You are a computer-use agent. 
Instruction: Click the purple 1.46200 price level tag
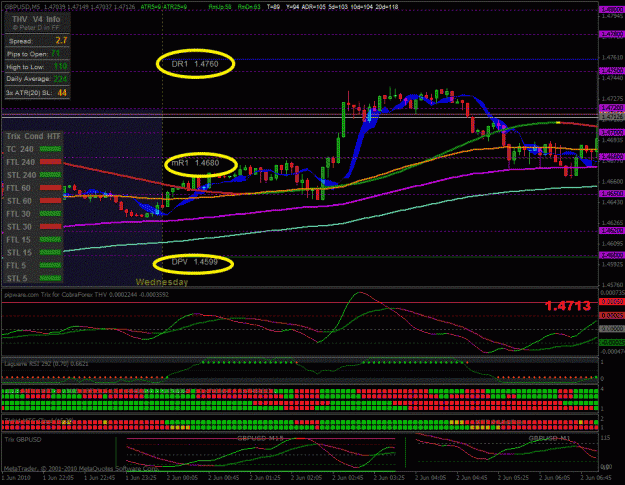(x=612, y=231)
